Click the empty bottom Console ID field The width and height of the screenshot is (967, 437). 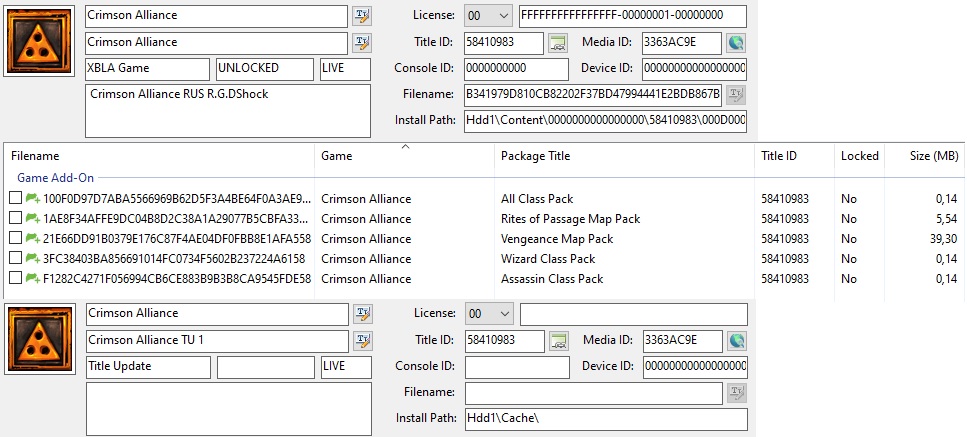coord(517,367)
